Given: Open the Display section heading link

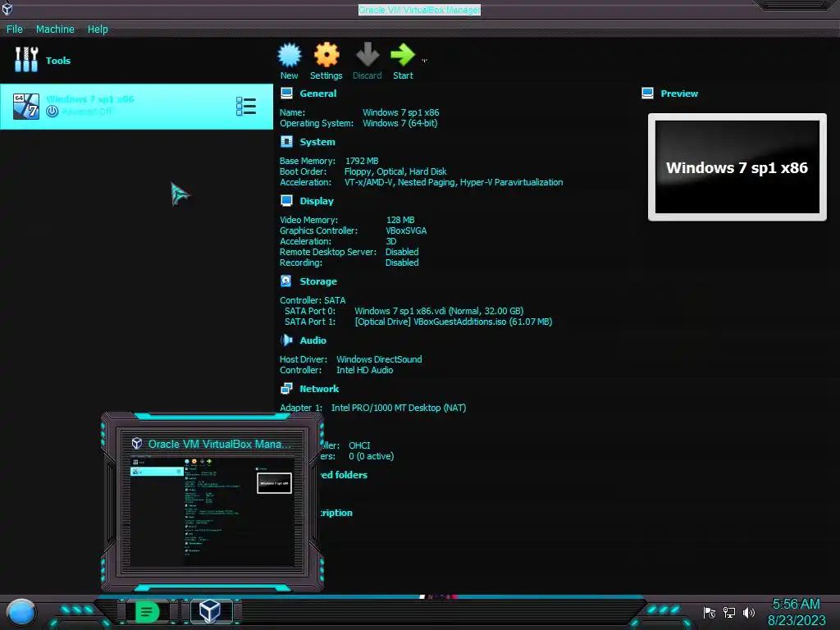Looking at the screenshot, I should 317,201.
